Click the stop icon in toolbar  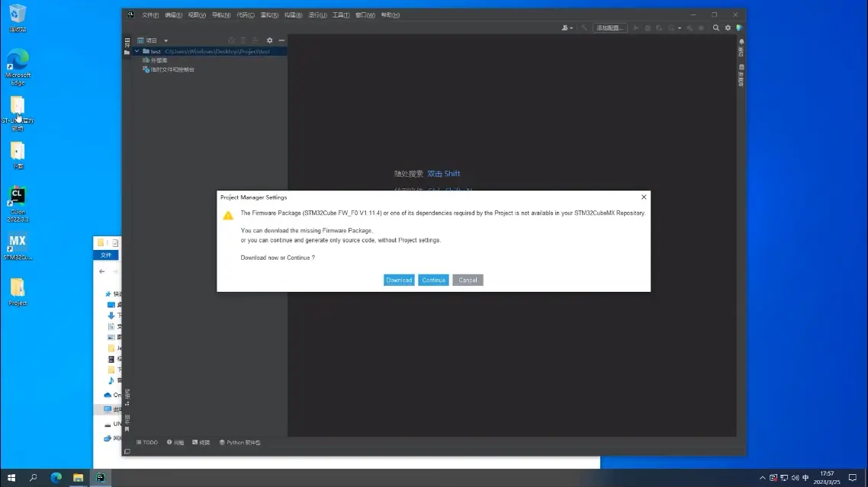point(701,27)
